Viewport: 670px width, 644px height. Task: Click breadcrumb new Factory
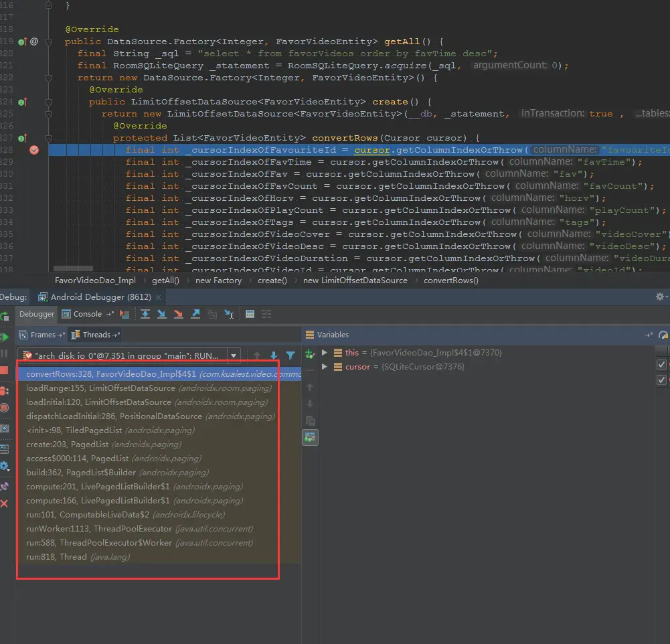click(218, 280)
